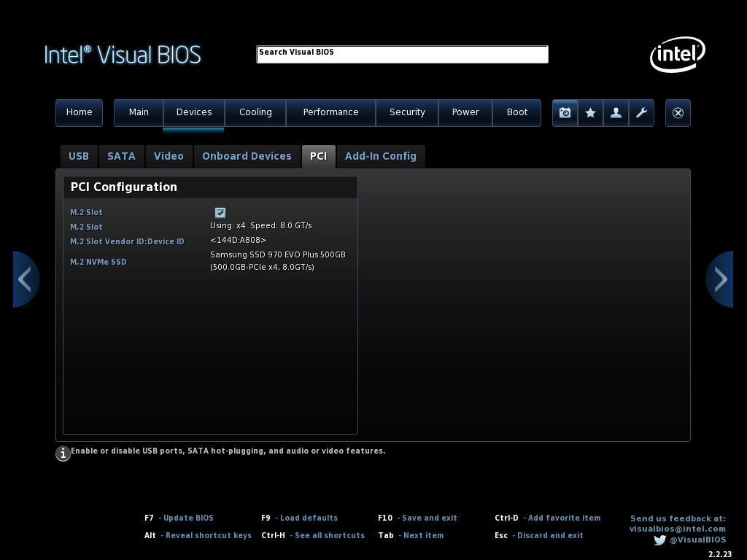Image resolution: width=747 pixels, height=560 pixels.
Task: Open the Cooling menu tab
Action: click(x=255, y=112)
